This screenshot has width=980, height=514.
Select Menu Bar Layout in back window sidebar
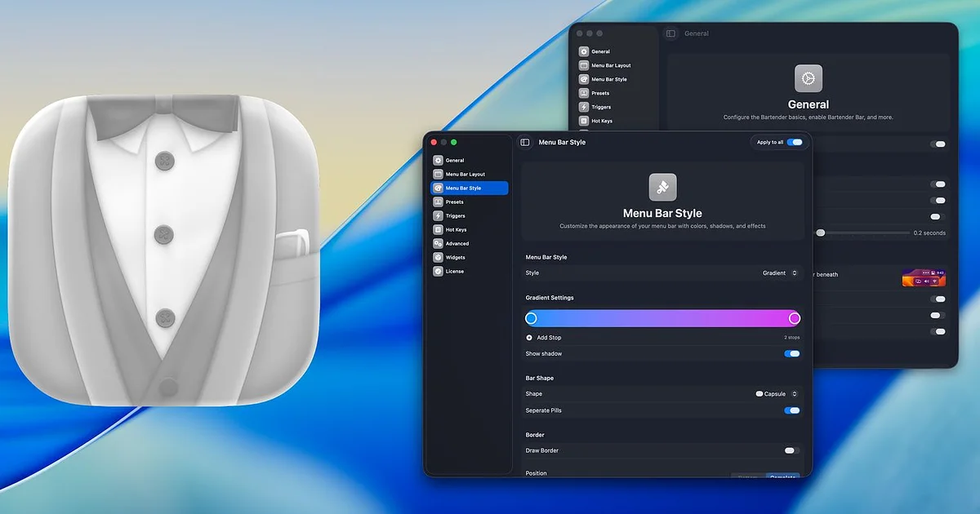pos(615,65)
